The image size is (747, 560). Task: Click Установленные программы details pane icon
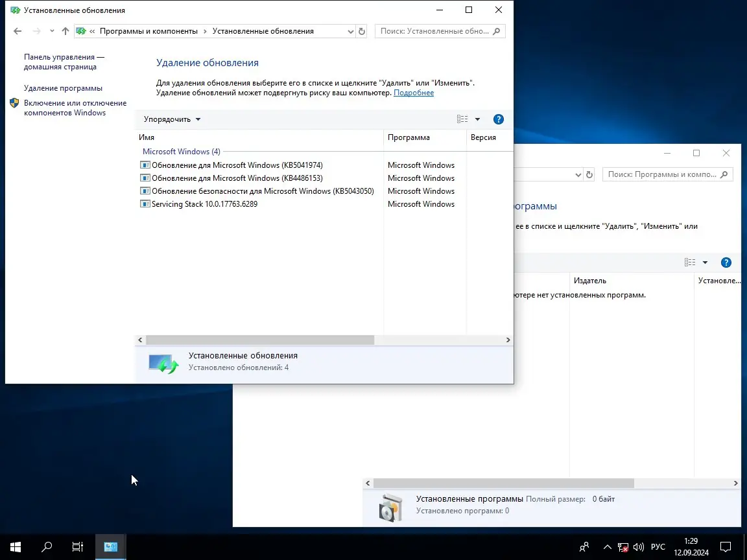point(390,507)
